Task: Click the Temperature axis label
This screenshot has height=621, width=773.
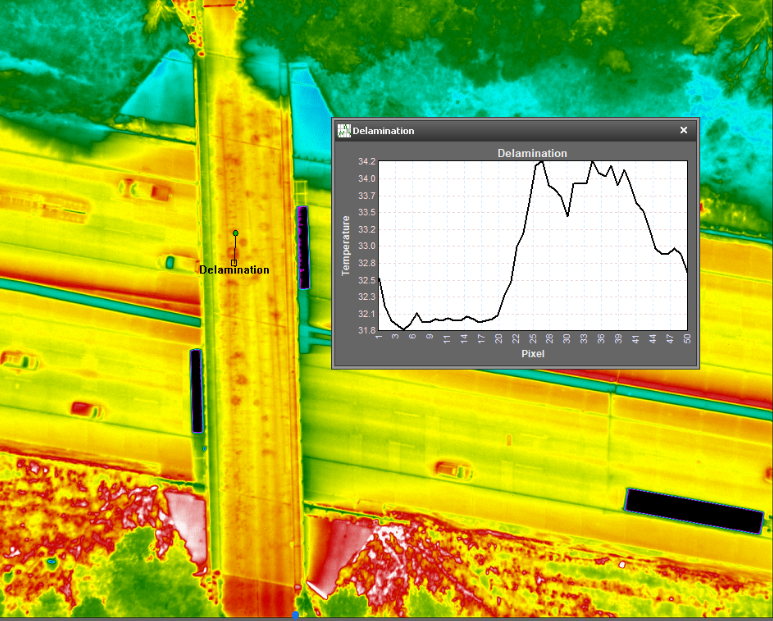Action: [x=347, y=245]
